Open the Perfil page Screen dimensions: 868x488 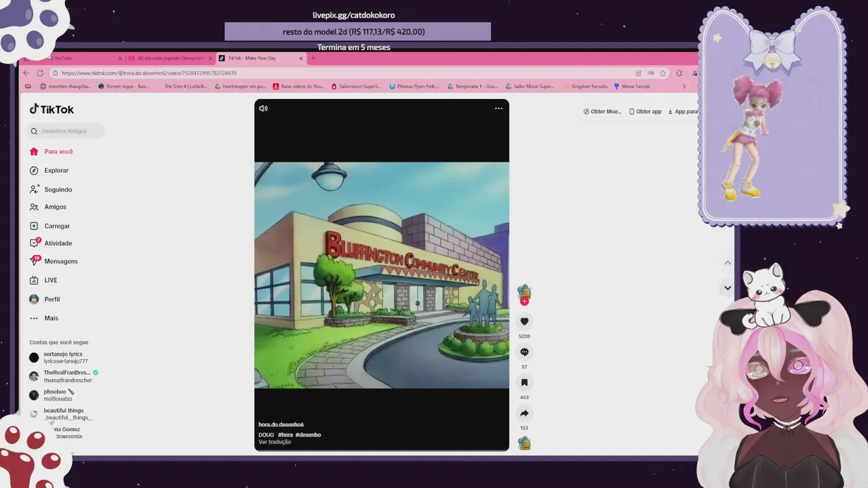click(45, 300)
